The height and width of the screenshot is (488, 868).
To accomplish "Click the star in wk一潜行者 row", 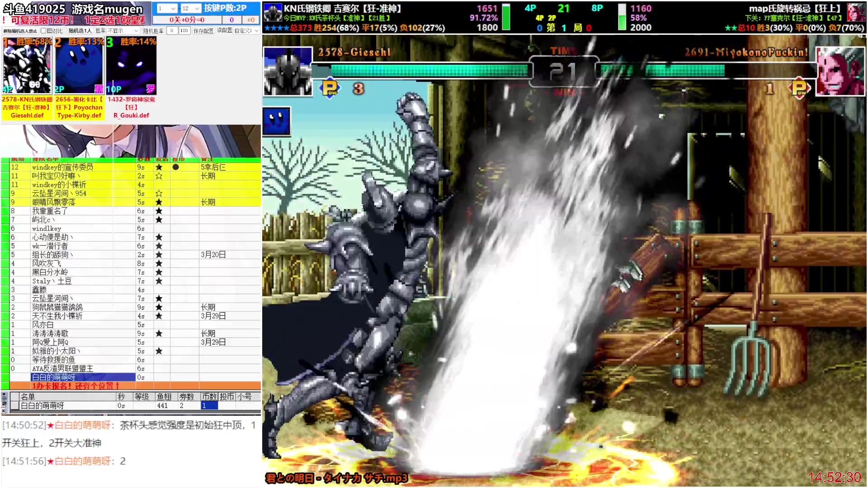I will (159, 246).
